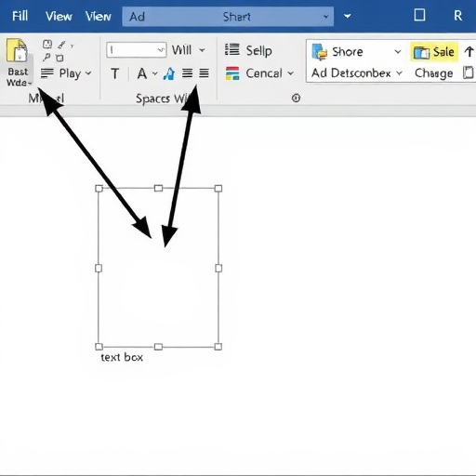Click the small rectangle icon beside the pin
The width and height of the screenshot is (476, 476).
click(x=59, y=58)
